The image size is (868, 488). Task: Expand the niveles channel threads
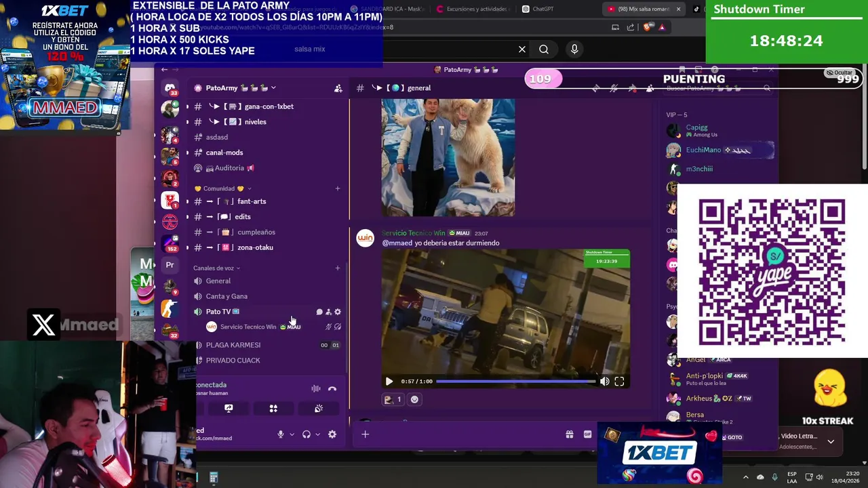click(187, 122)
